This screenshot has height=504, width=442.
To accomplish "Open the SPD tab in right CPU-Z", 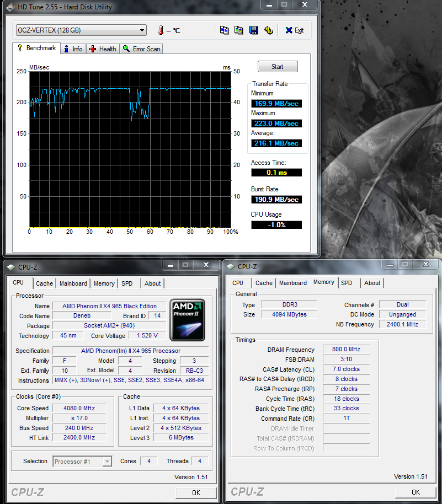I will click(x=347, y=283).
